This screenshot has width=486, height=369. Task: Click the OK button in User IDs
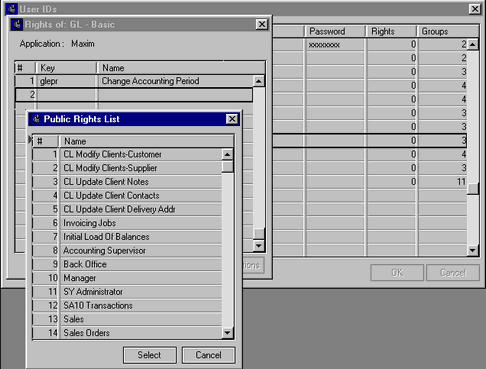397,273
